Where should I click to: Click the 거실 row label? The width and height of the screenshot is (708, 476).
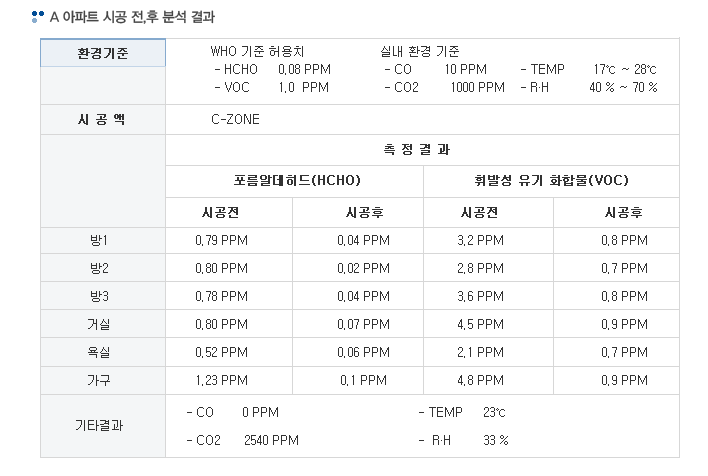[x=99, y=324]
